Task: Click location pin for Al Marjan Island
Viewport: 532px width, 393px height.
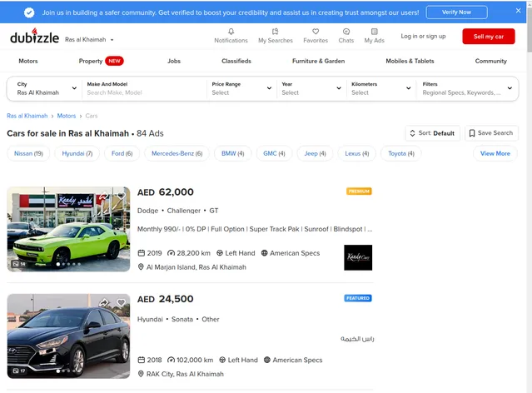Action: (x=141, y=267)
